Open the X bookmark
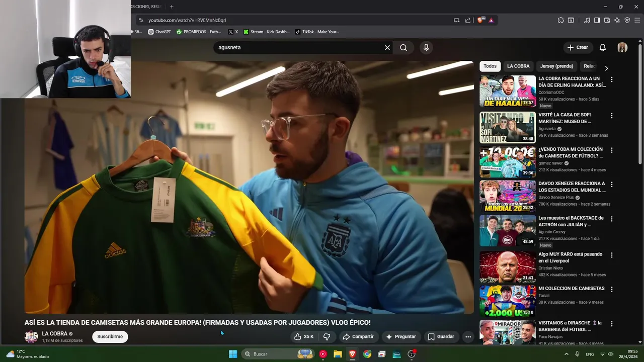 (233, 32)
